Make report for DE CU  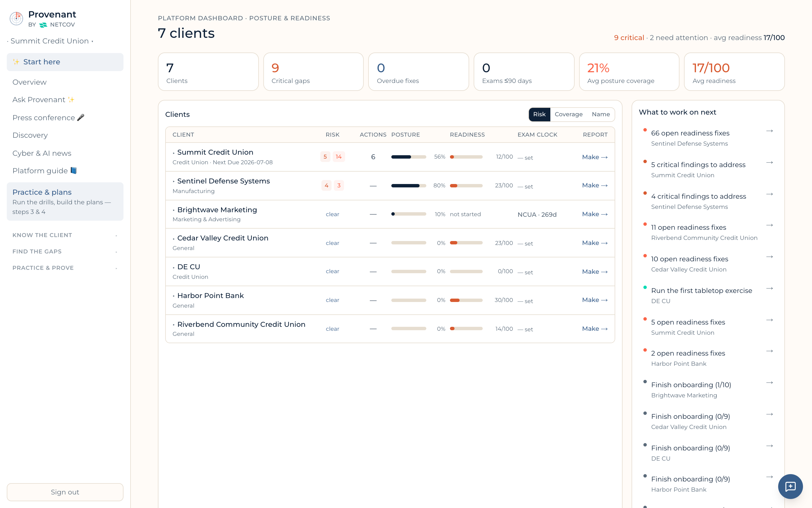pos(595,271)
